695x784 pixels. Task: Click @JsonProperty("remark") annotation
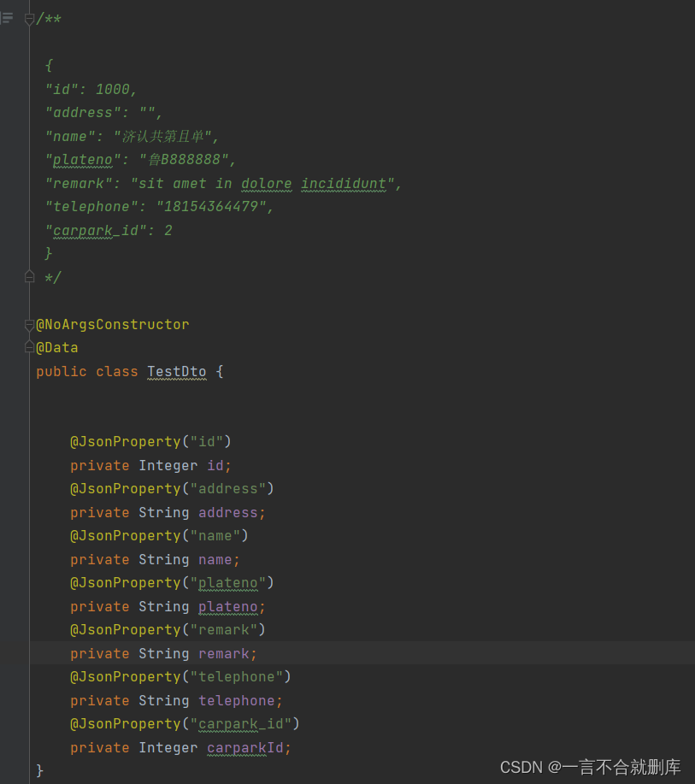[x=168, y=629]
